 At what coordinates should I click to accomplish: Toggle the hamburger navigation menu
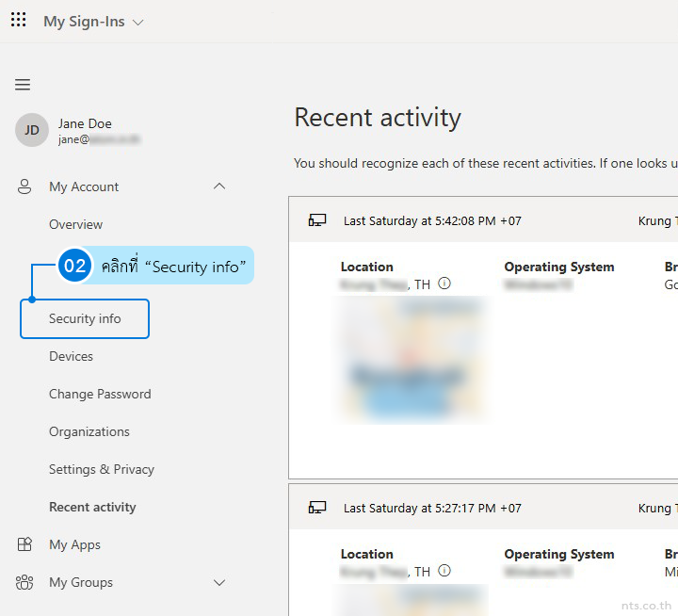pyautogui.click(x=23, y=85)
